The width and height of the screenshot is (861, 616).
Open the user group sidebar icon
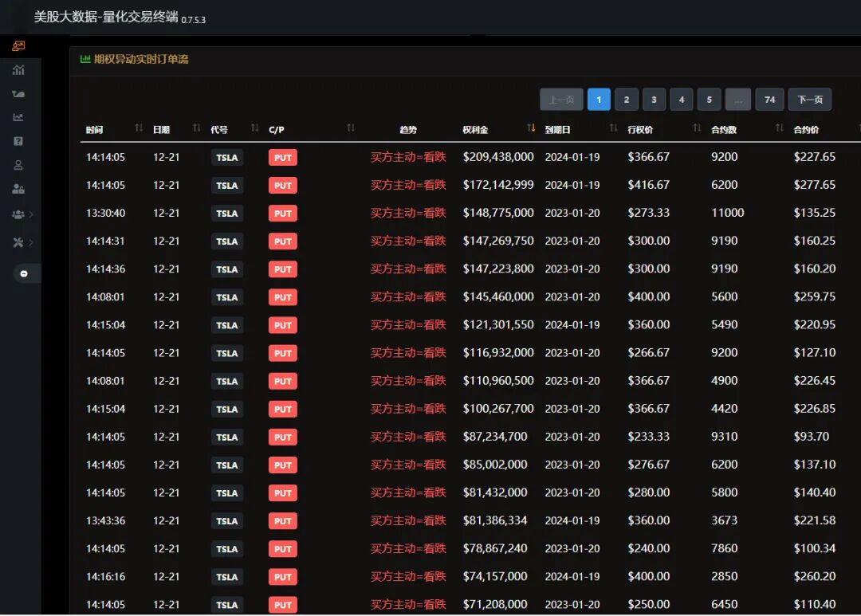pos(18,214)
